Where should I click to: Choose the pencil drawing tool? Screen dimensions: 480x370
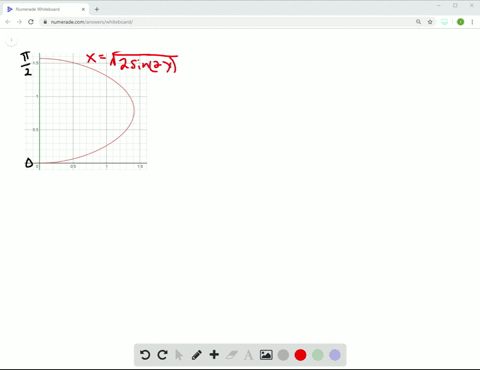pos(197,355)
